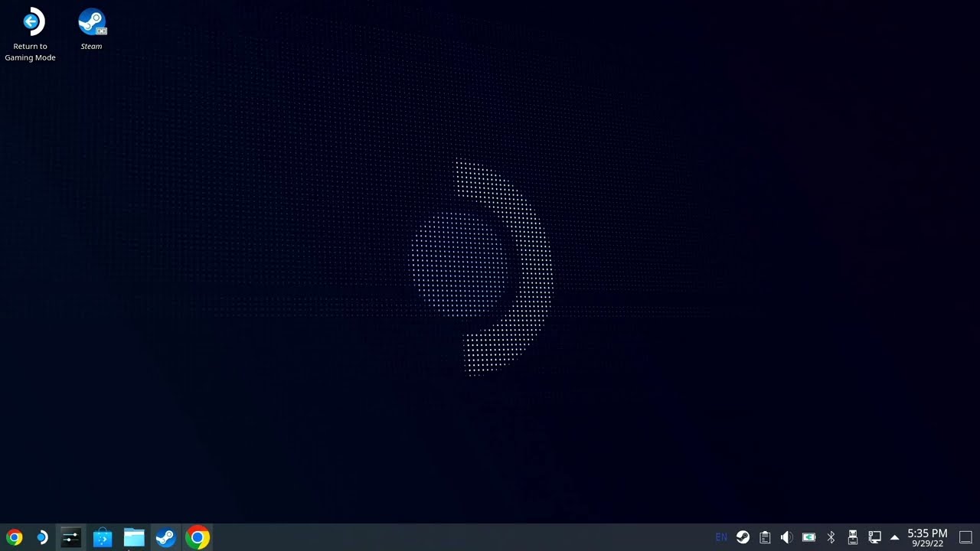Viewport: 980px width, 551px height.
Task: Launch the Discover software store
Action: (x=102, y=538)
